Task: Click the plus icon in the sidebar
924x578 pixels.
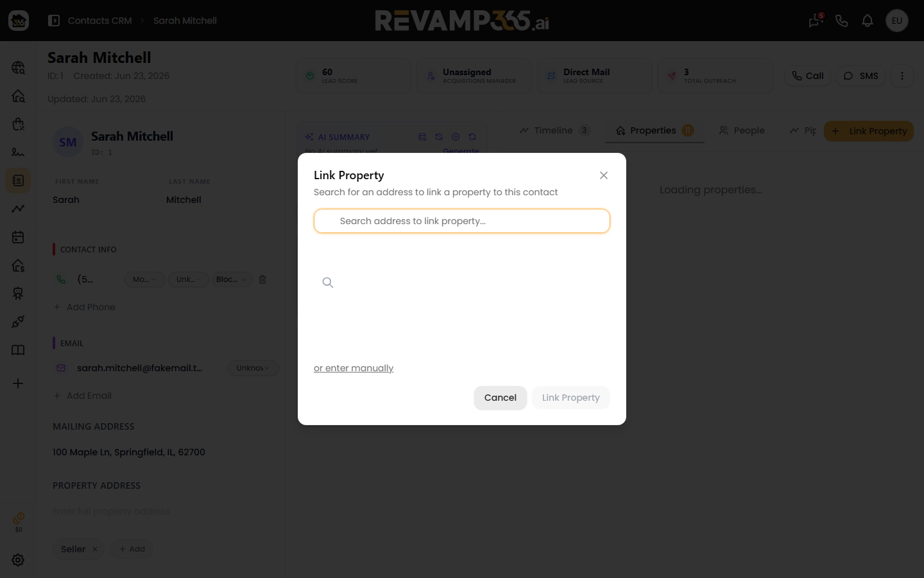Action: pyautogui.click(x=18, y=383)
